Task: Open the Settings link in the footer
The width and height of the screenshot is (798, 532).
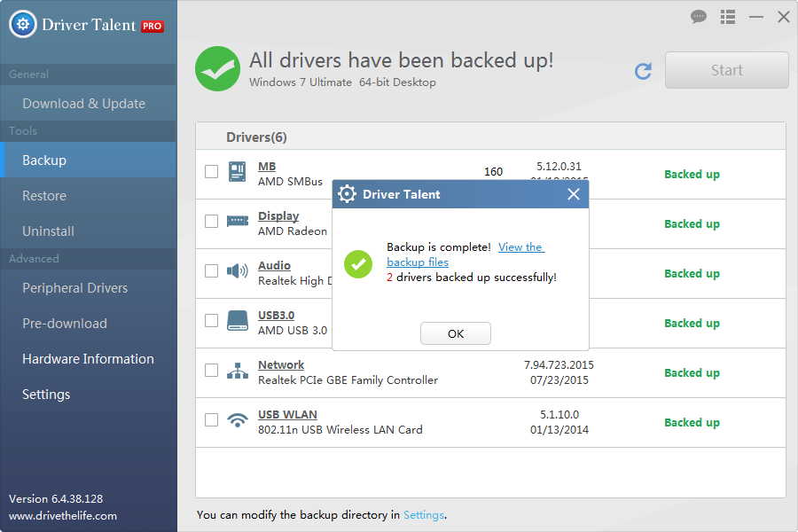Action: [424, 514]
